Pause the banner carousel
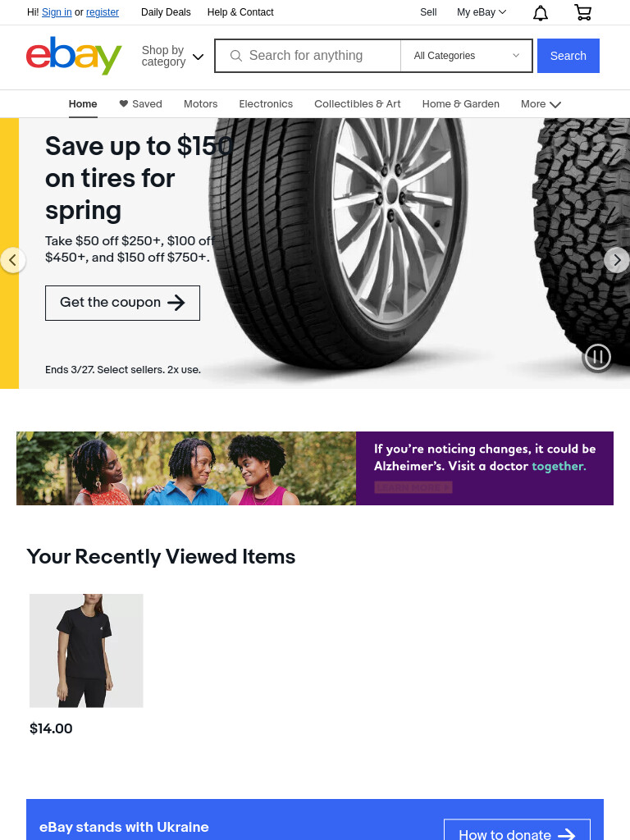The image size is (630, 840). [597, 357]
